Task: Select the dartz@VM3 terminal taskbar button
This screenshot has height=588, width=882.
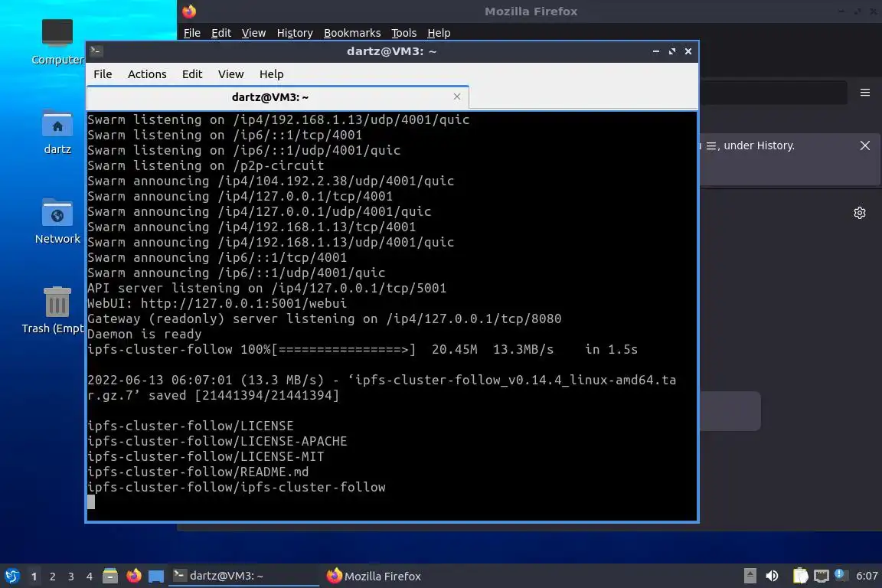Action: click(x=243, y=576)
